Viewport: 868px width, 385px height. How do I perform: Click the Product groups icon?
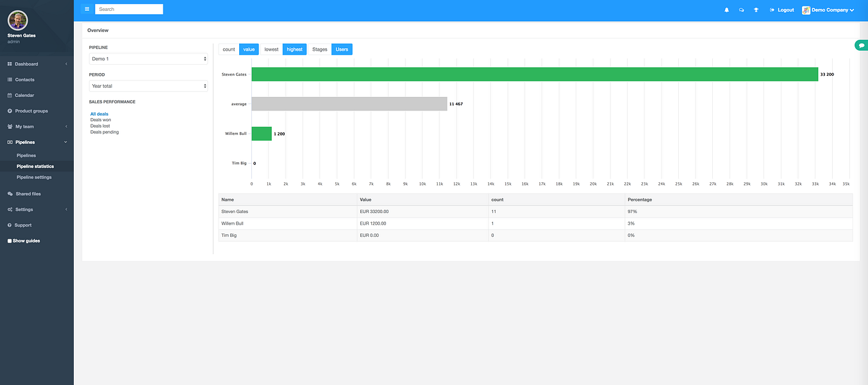(x=10, y=111)
